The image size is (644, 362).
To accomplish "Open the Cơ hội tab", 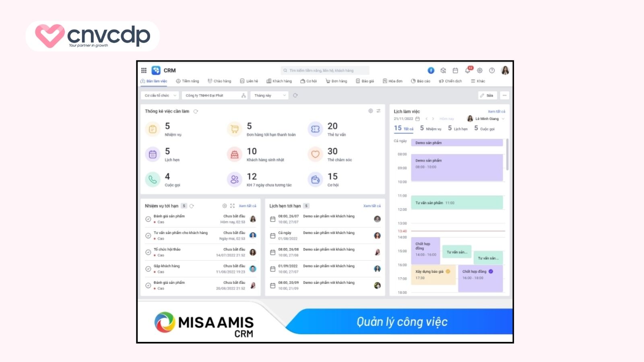I will [309, 81].
